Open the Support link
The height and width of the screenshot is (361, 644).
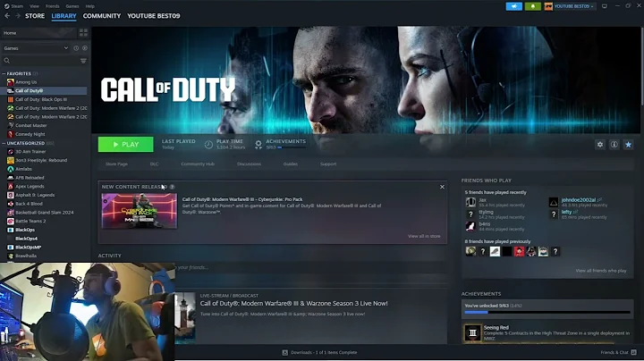328,164
